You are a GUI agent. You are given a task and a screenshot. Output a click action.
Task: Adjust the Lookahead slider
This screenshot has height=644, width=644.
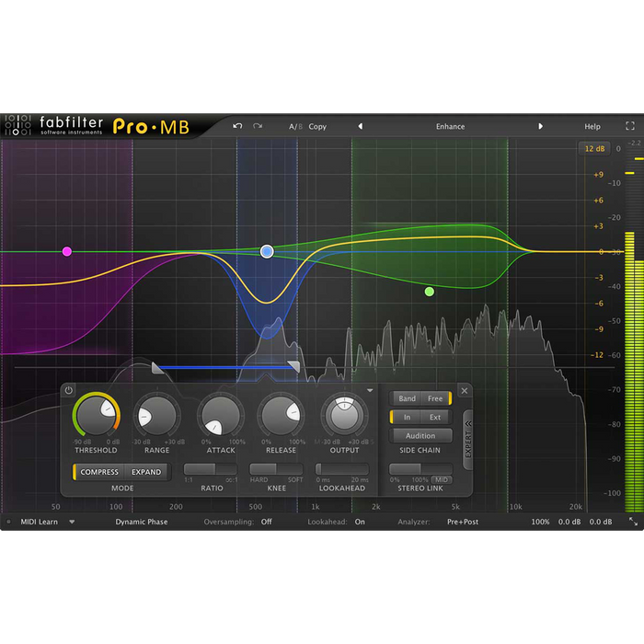click(x=341, y=468)
